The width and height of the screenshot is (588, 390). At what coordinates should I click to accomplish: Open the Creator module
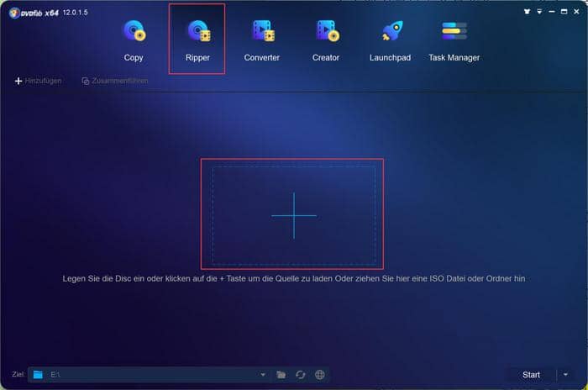(x=326, y=40)
